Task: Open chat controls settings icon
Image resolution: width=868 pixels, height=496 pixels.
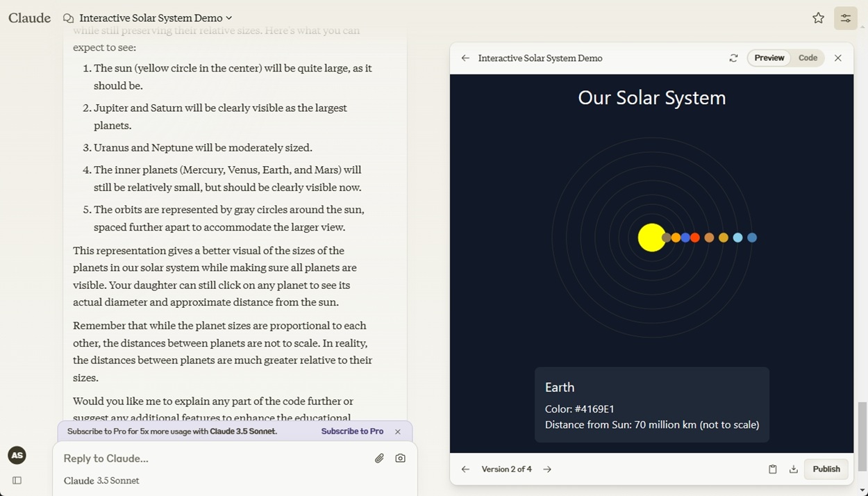Action: (x=845, y=18)
